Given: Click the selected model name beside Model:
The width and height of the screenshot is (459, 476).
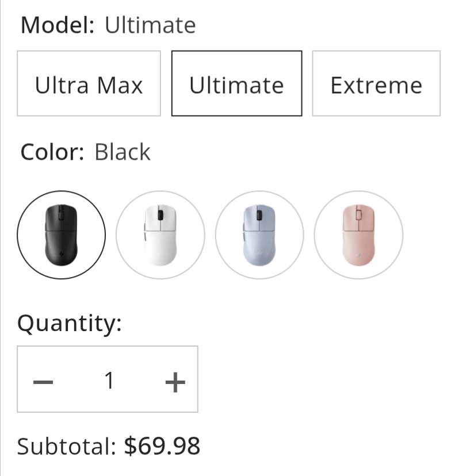Looking at the screenshot, I should click(x=150, y=26).
